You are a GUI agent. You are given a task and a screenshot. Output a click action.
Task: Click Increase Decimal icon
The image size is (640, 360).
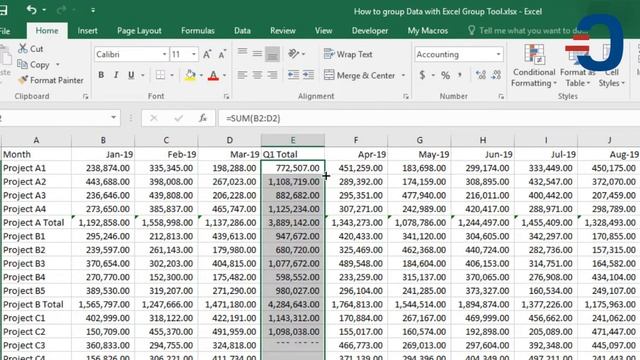(x=480, y=75)
